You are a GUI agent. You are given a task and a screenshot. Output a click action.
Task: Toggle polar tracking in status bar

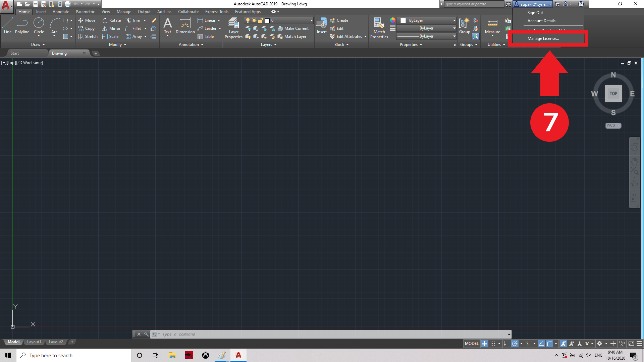(x=515, y=344)
